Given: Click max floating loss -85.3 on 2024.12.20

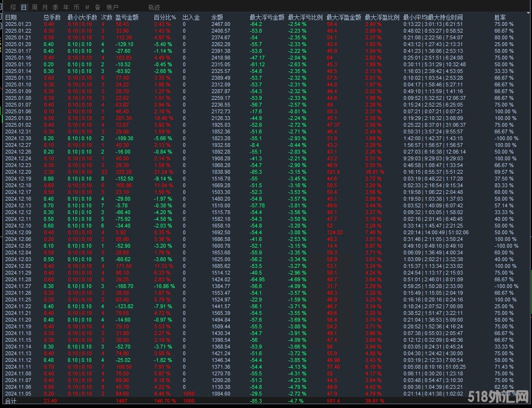Looking at the screenshot, I should coord(256,172).
